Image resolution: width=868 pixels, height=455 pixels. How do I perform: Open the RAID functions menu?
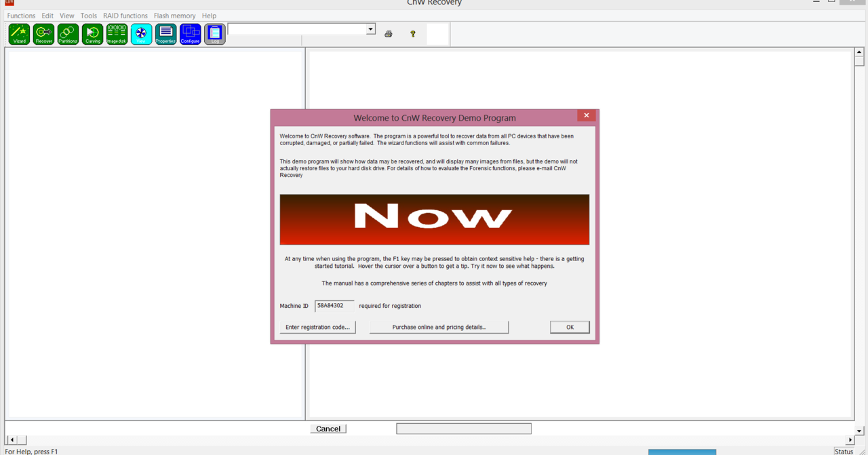125,16
